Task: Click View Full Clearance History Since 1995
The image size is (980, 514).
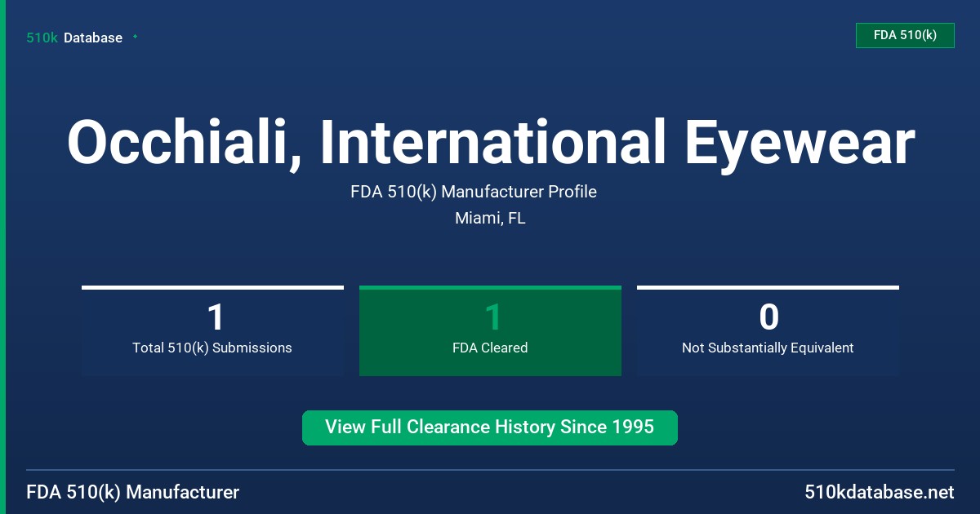Action: click(x=490, y=428)
